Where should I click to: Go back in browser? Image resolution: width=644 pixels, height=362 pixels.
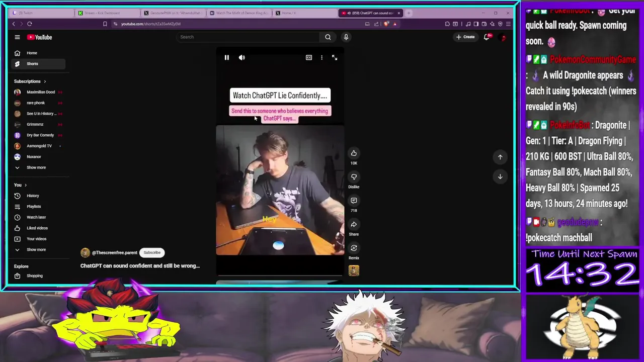14,24
